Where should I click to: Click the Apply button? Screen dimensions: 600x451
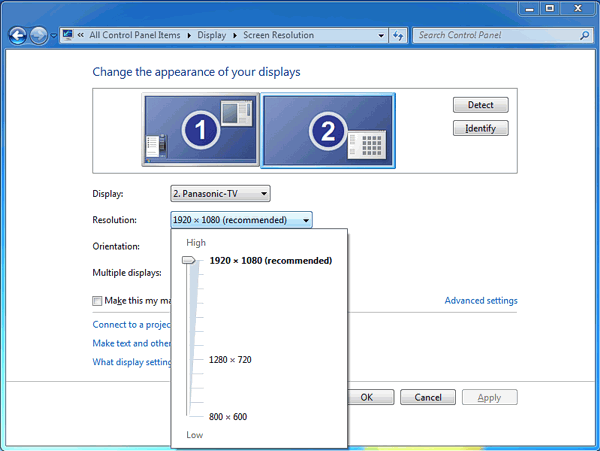pos(490,397)
